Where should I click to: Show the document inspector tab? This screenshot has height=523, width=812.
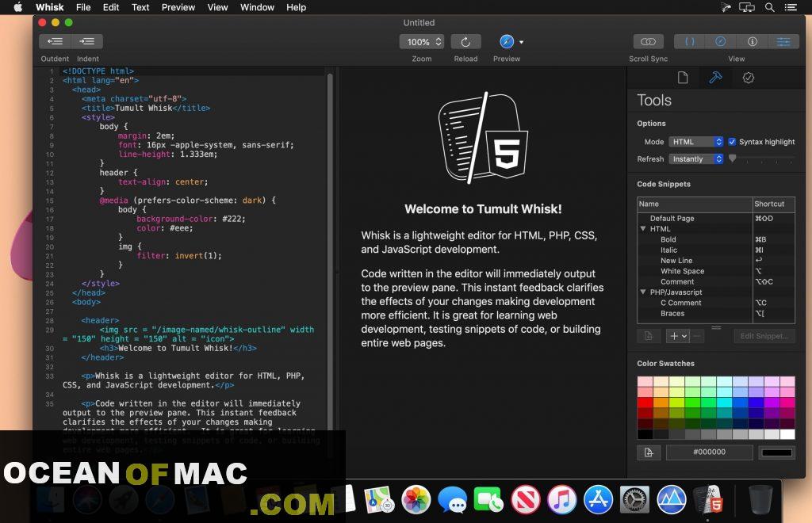pyautogui.click(x=683, y=78)
